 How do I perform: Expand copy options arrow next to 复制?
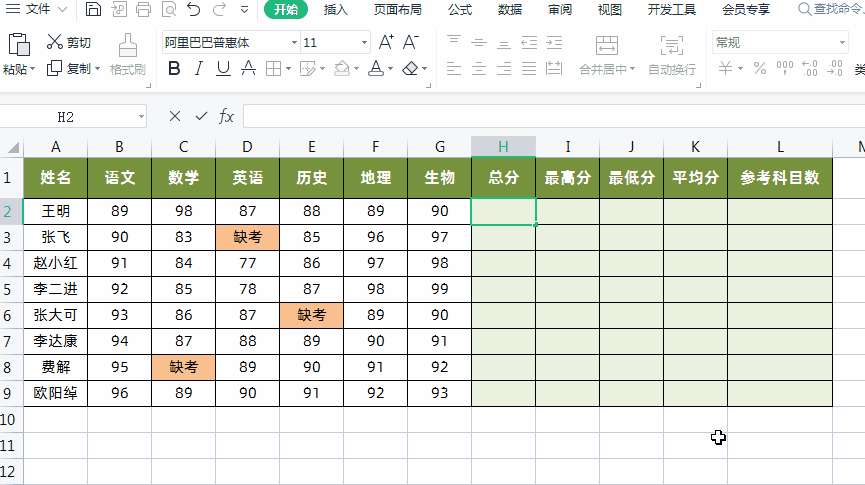(98, 68)
